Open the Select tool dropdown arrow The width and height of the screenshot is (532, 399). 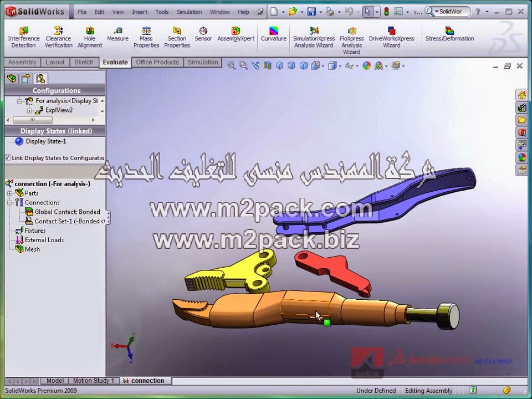[x=377, y=12]
